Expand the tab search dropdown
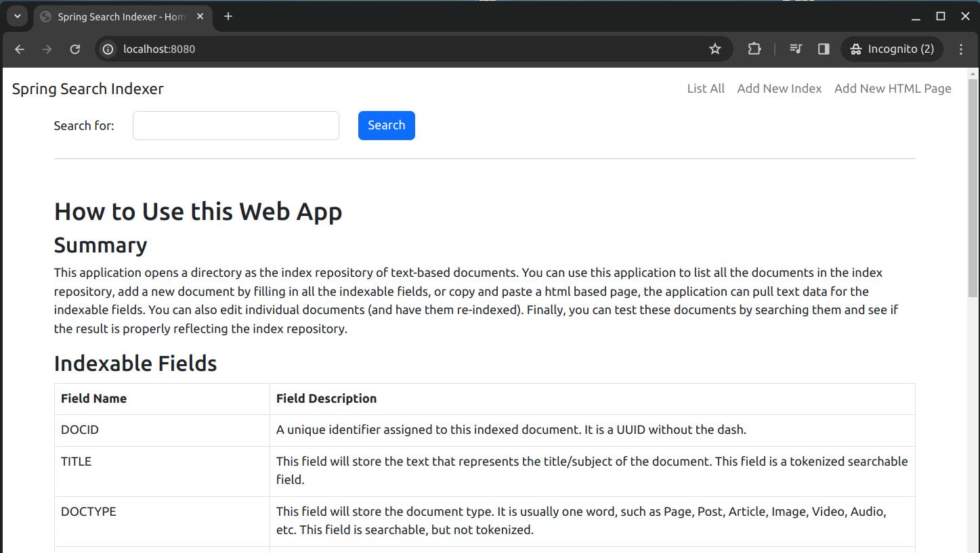The height and width of the screenshot is (553, 980). (x=18, y=16)
